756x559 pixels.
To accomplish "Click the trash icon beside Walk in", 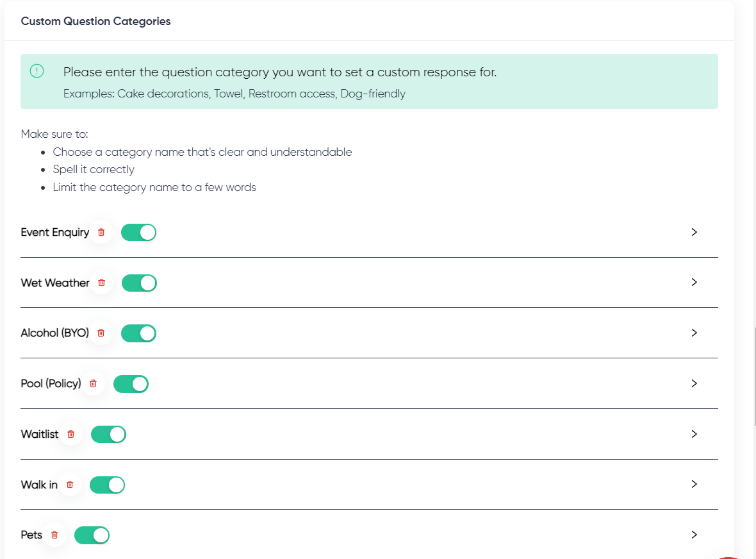I will (x=70, y=485).
